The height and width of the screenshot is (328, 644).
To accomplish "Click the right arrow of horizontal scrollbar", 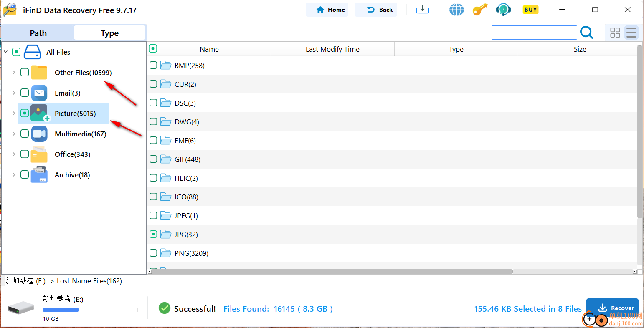I will click(x=634, y=272).
